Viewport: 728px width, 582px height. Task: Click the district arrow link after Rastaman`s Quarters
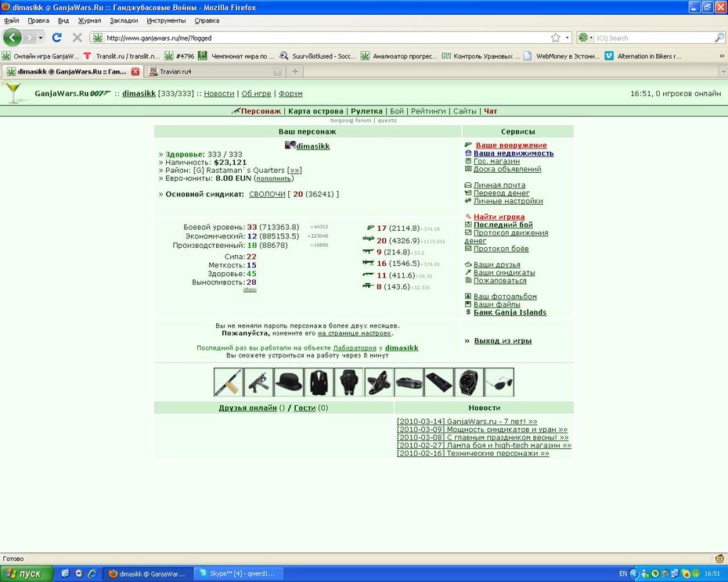coord(294,171)
